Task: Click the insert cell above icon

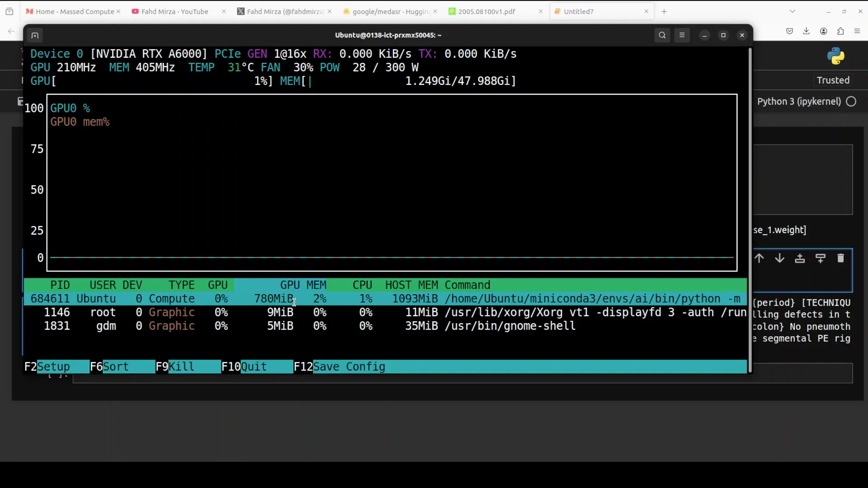Action: coord(800,258)
